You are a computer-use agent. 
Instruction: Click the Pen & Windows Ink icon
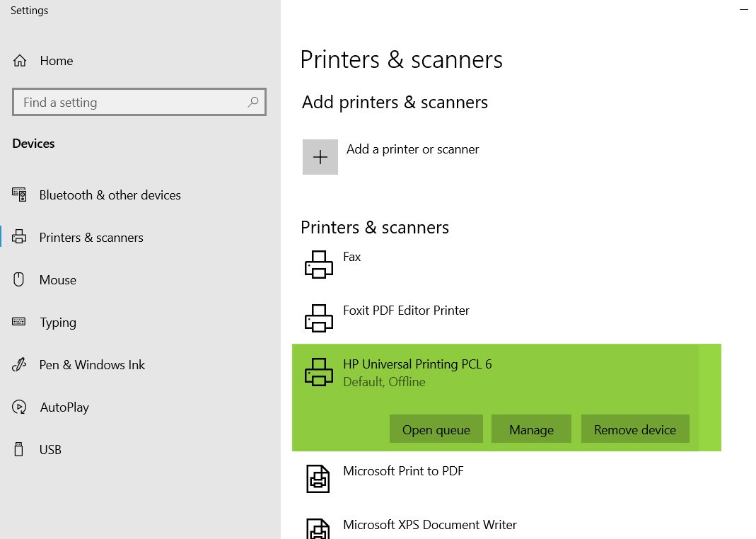pyautogui.click(x=19, y=364)
